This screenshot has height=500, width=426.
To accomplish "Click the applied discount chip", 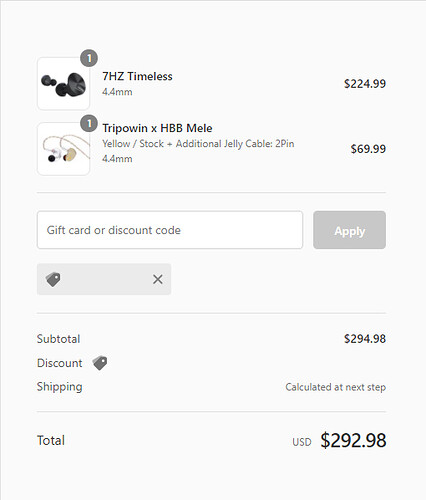I will [x=104, y=279].
